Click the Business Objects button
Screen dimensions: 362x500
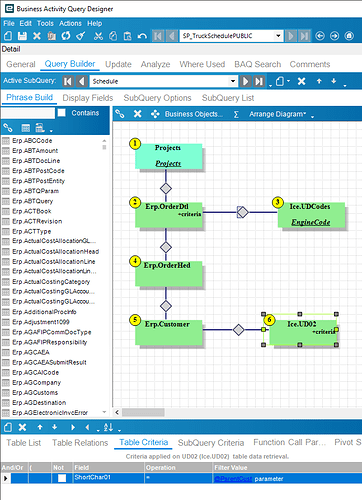pyautogui.click(x=193, y=114)
